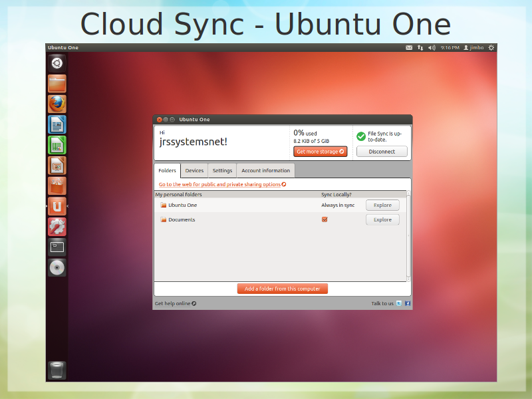The width and height of the screenshot is (532, 399).
Task: Click the "My personal folders" column header
Action: tap(178, 194)
